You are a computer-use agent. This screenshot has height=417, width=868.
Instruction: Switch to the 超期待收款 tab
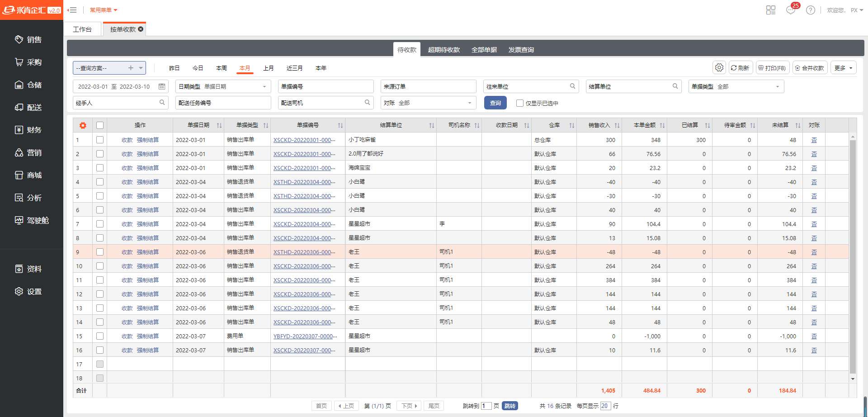443,50
